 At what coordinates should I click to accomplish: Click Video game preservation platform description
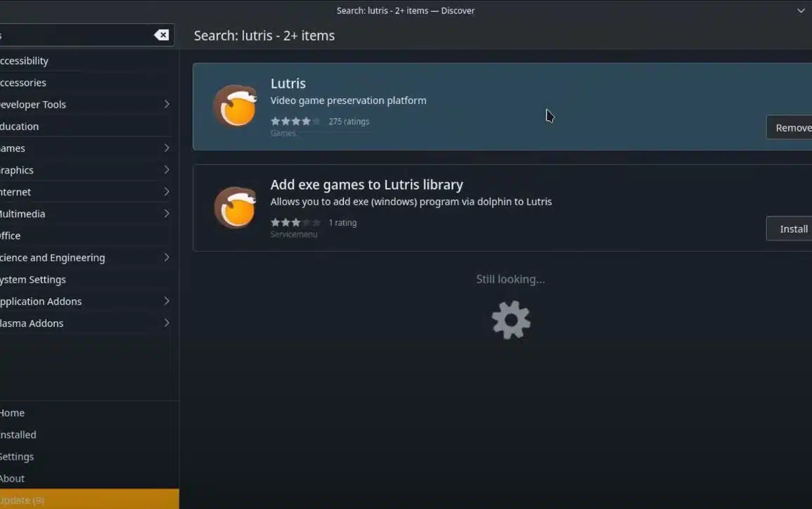point(349,101)
